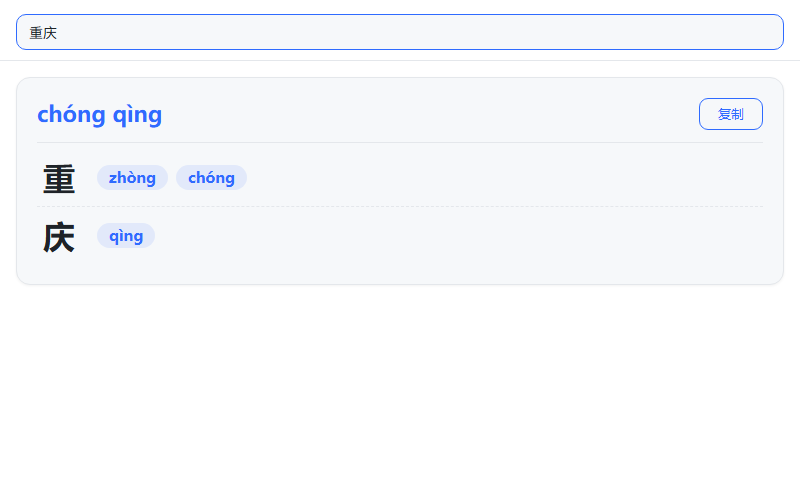The width and height of the screenshot is (800, 480).
Task: Click the chóng qìng result heading
Action: 99,115
